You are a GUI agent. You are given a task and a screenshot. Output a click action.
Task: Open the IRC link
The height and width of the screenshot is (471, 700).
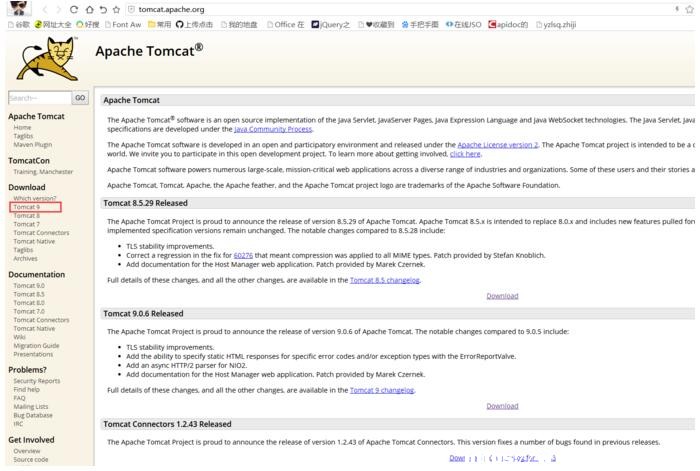pos(18,424)
